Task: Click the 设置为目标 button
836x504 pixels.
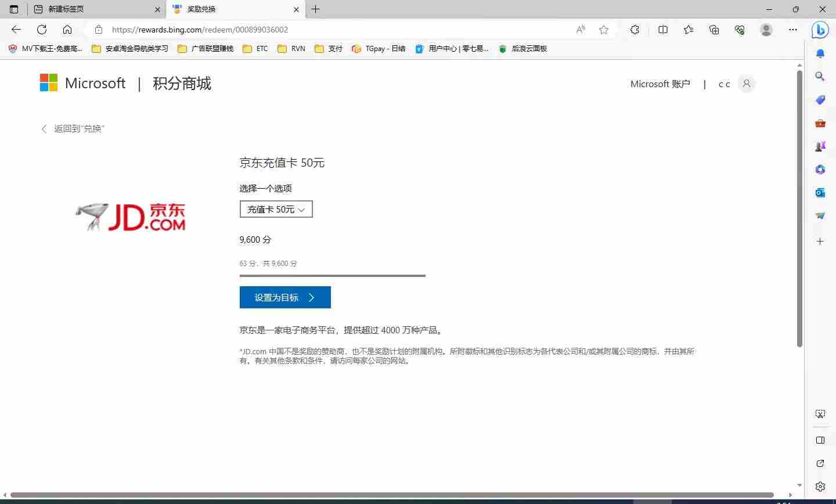Action: click(285, 297)
